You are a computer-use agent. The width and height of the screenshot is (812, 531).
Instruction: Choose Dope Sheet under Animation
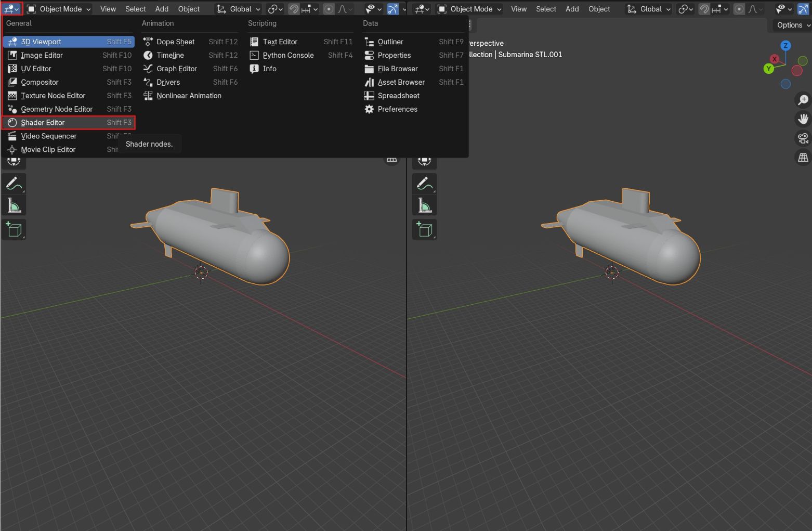[190, 42]
